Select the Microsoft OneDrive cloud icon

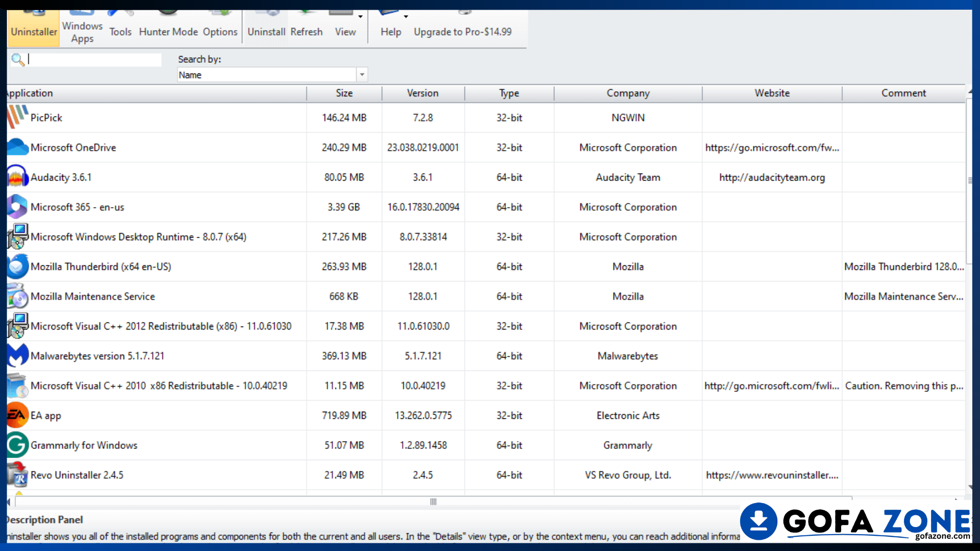click(17, 147)
